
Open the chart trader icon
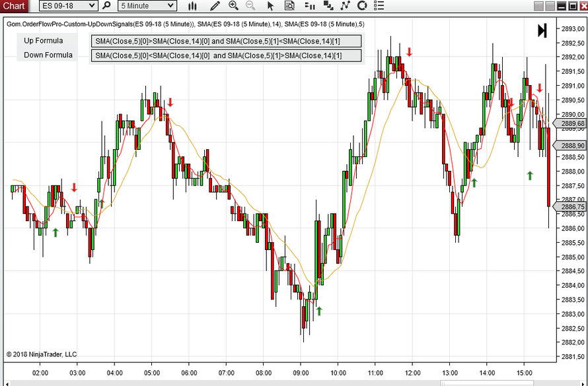click(310, 6)
